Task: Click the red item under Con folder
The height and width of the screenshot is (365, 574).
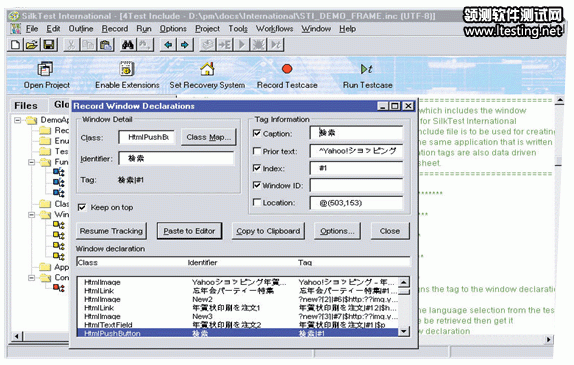Action: 59,288
